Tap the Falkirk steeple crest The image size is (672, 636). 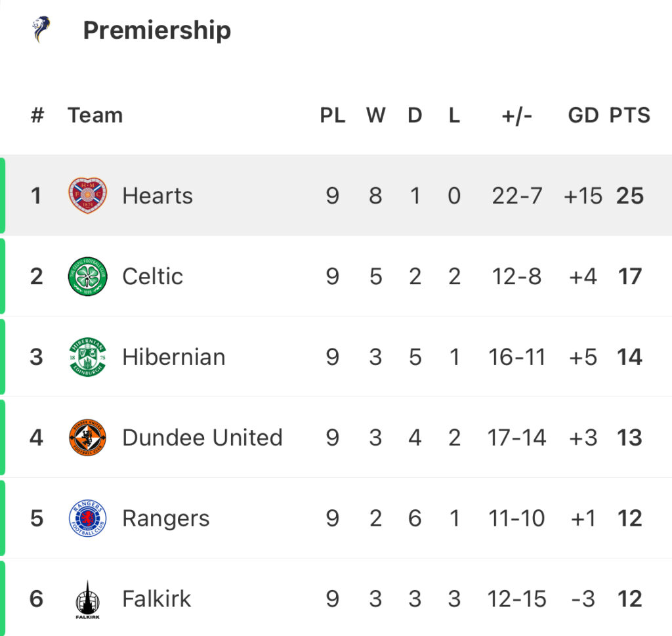[x=87, y=599]
